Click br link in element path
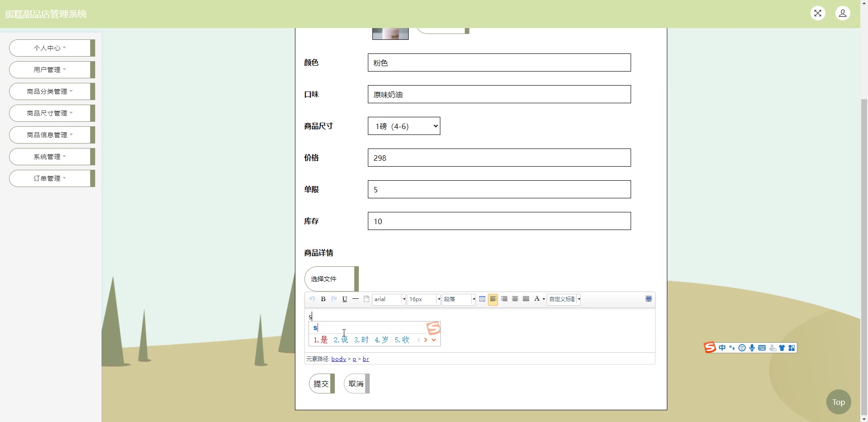868x422 pixels. [366, 359]
